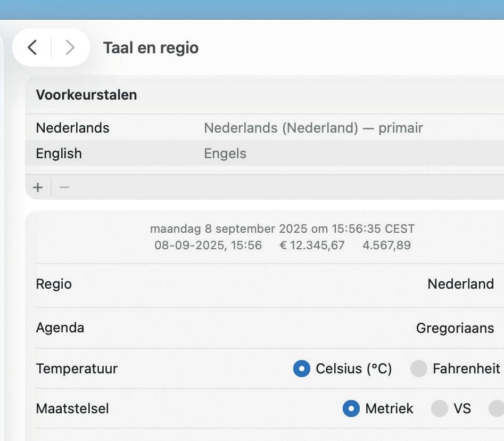Click the € 12.345,67 currency sample
Screen dimensions: 504x441
pyautogui.click(x=312, y=246)
